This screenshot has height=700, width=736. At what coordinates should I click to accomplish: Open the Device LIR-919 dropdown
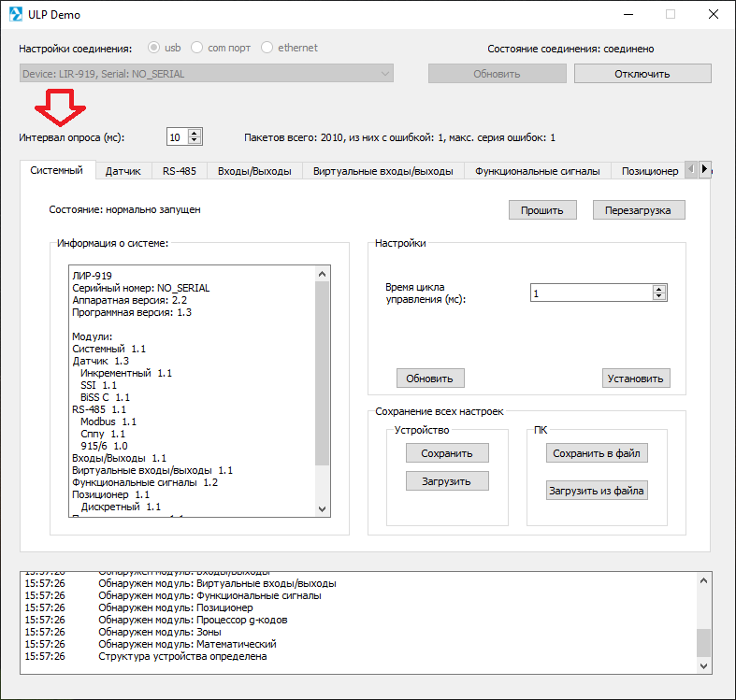click(x=206, y=74)
